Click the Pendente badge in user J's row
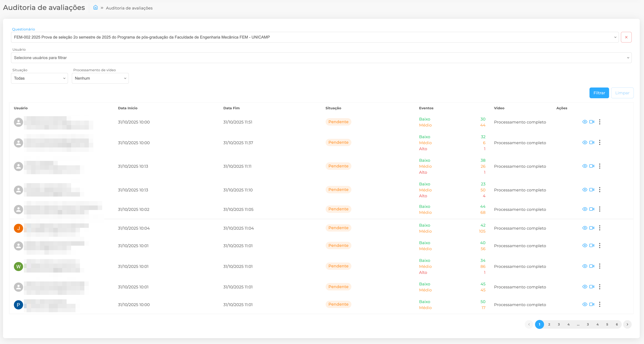The width and height of the screenshot is (644, 344). [338, 228]
